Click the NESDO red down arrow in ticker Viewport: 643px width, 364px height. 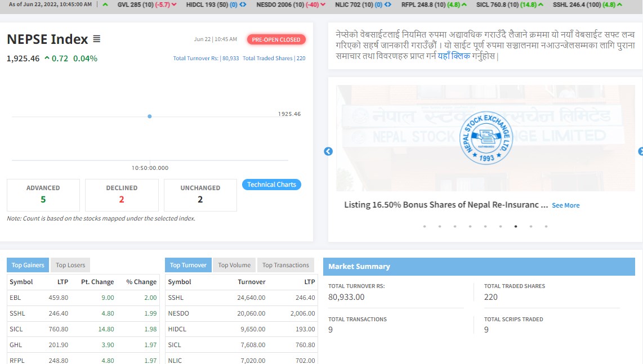coord(323,5)
